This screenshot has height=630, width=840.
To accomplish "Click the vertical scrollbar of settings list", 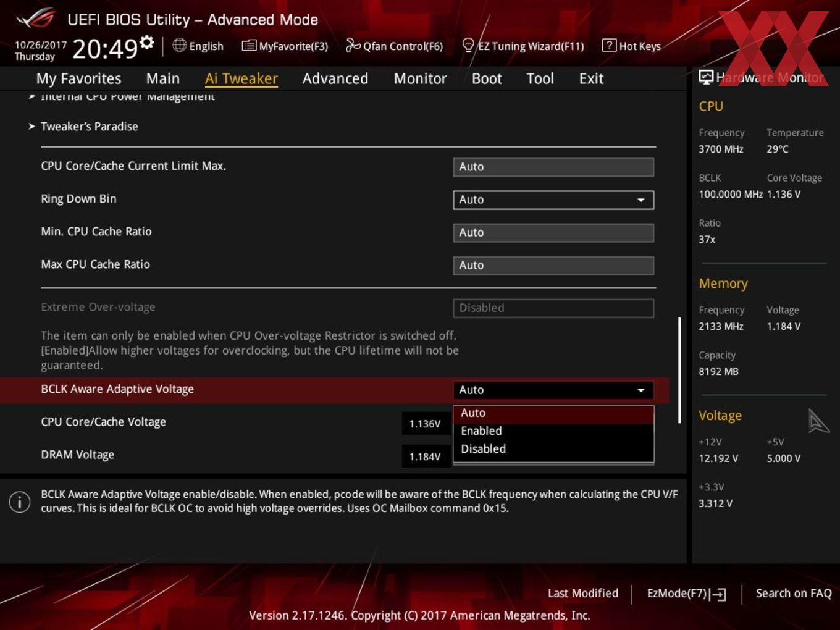I will click(x=679, y=371).
